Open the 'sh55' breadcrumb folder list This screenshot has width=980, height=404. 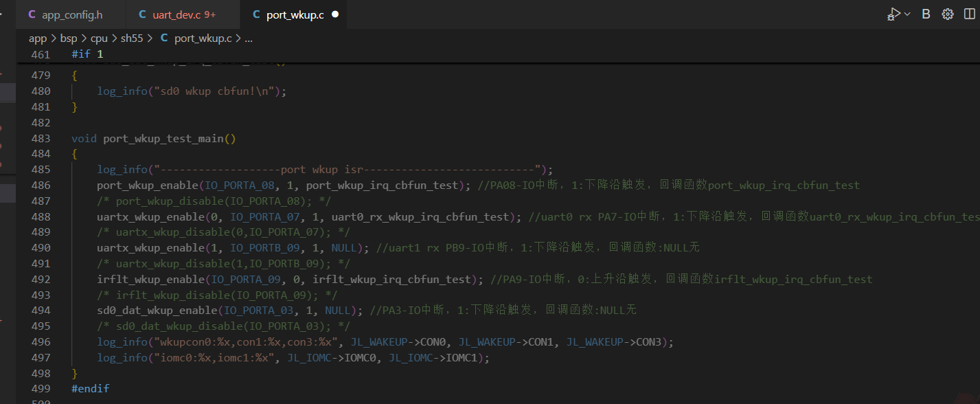[x=132, y=38]
